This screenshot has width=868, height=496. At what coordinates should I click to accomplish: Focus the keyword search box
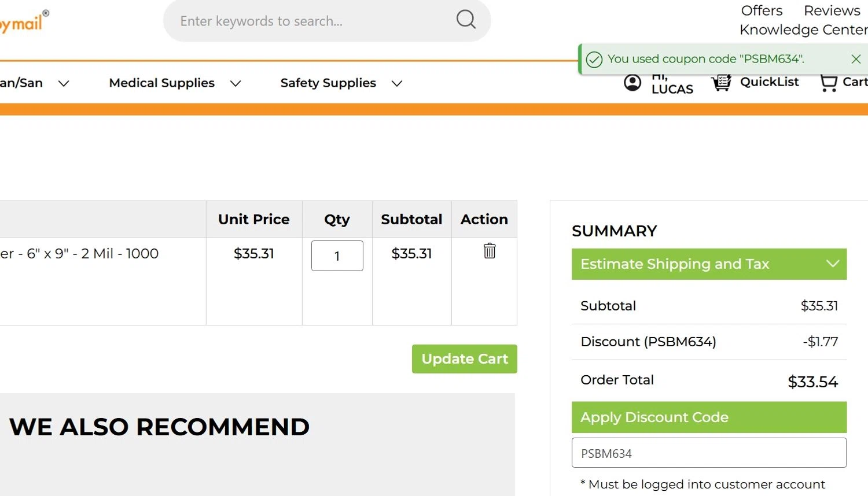click(312, 21)
